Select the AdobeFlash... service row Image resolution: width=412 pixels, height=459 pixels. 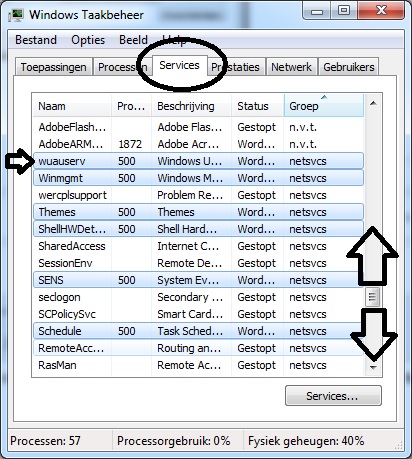[x=198, y=127]
